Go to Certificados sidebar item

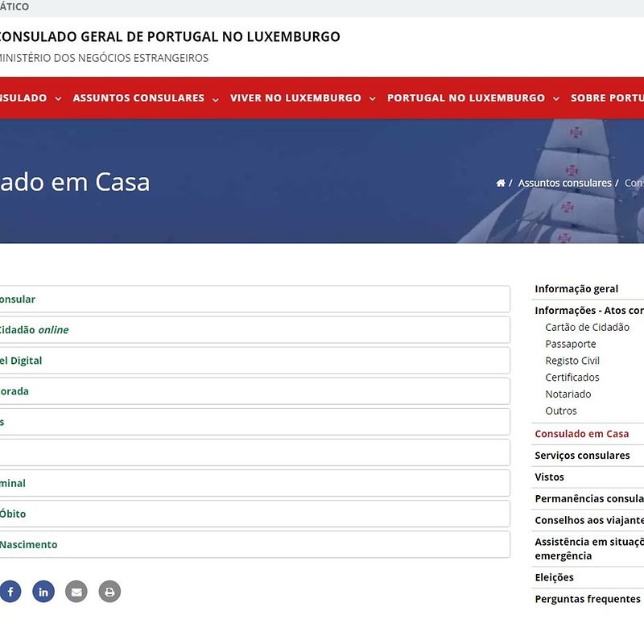click(x=572, y=378)
